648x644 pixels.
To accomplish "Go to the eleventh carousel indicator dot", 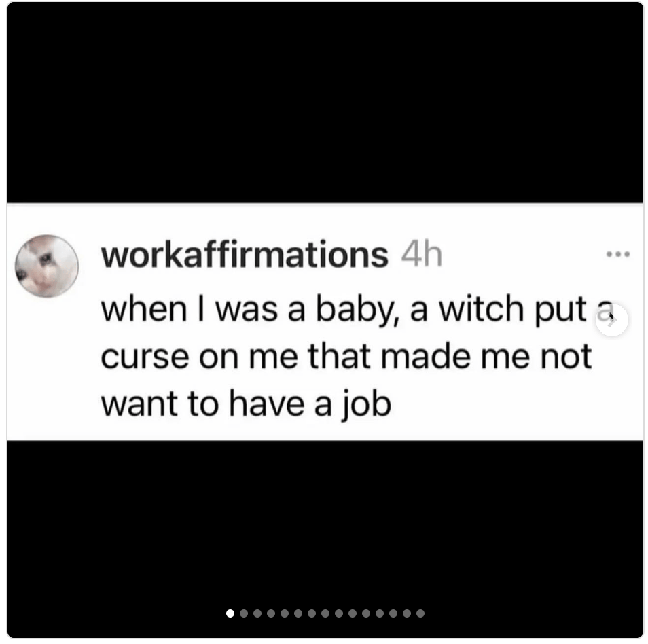I will click(x=366, y=613).
